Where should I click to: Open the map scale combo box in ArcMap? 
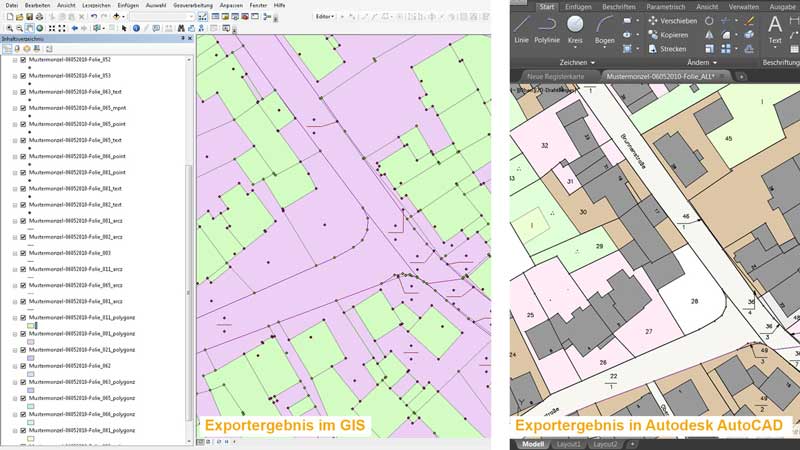coord(162,17)
